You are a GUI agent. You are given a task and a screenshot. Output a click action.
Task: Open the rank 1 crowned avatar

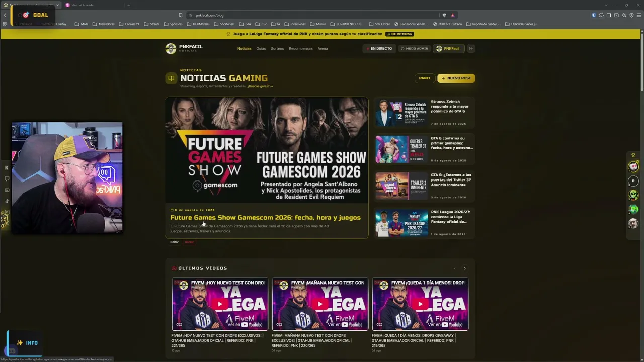coord(633,166)
